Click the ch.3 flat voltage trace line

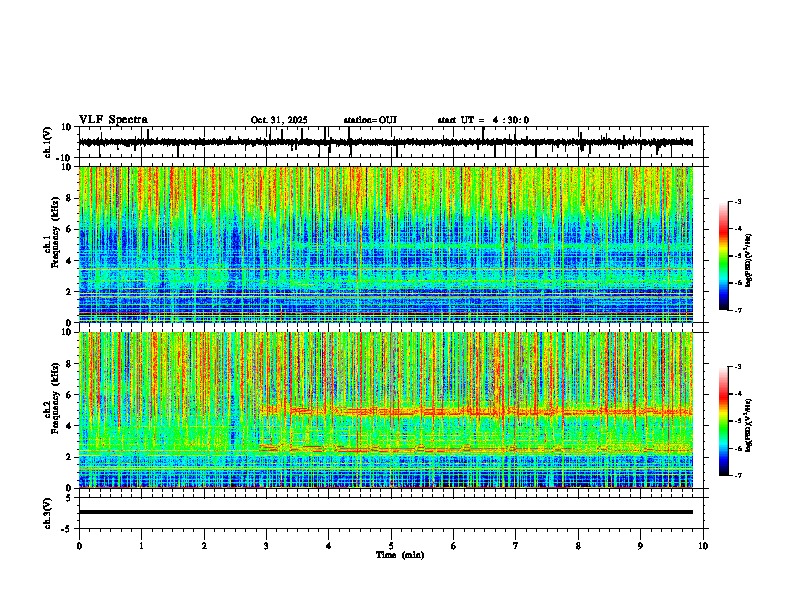pyautogui.click(x=386, y=512)
